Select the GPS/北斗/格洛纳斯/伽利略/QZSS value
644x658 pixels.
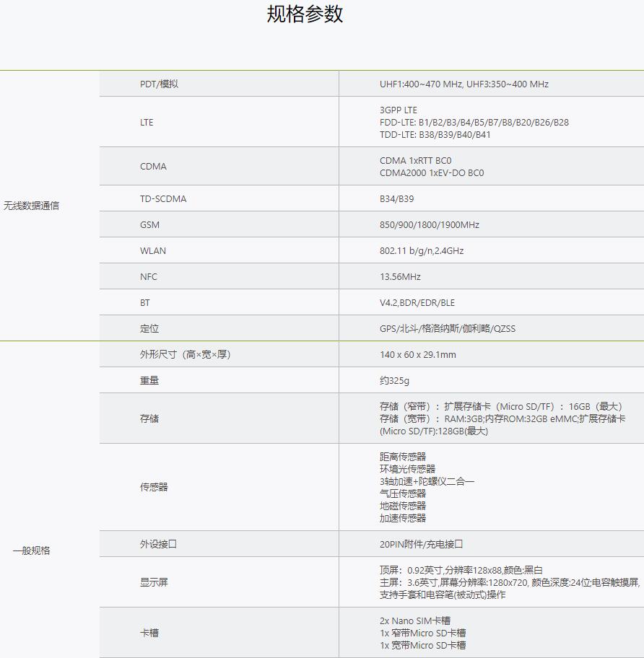coord(448,328)
